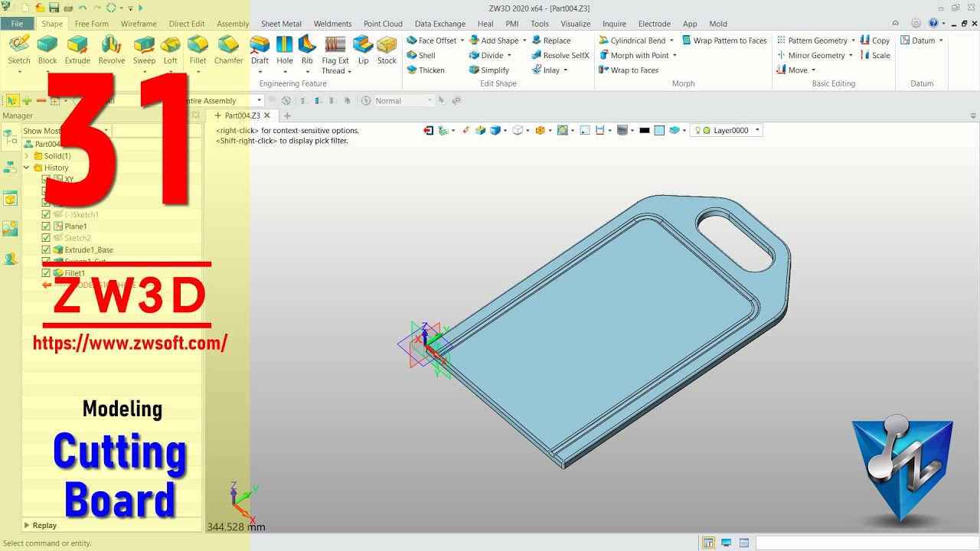Click the black color swatch in view toolbar
980x551 pixels.
(x=645, y=131)
